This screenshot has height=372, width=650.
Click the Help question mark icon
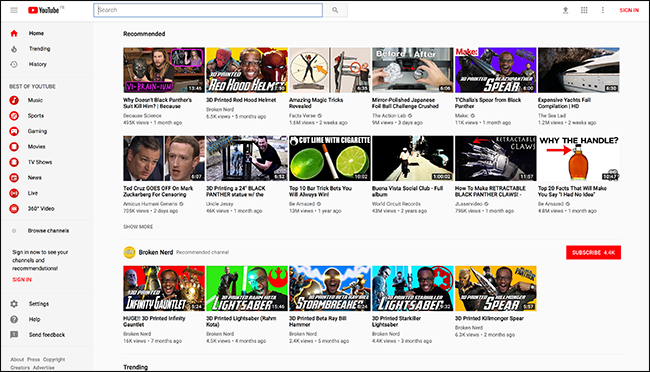(x=14, y=319)
